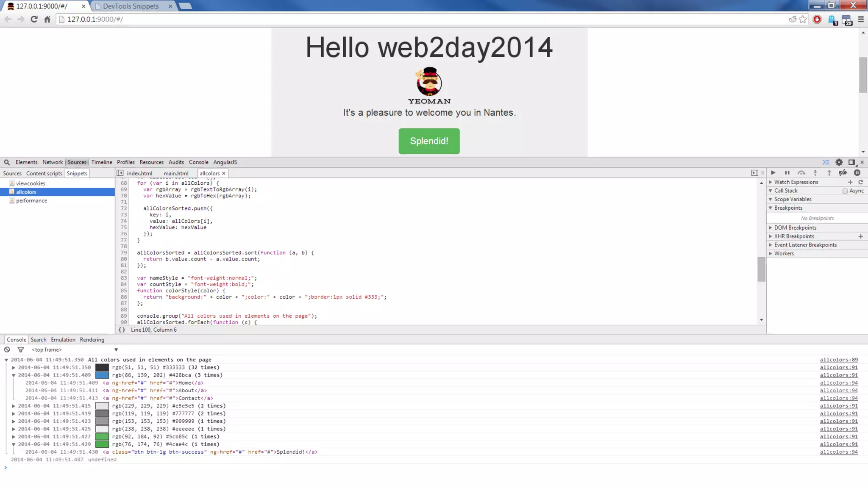Screen dimensions: 868x488
Task: Click pretty print braces icon
Action: [122, 330]
